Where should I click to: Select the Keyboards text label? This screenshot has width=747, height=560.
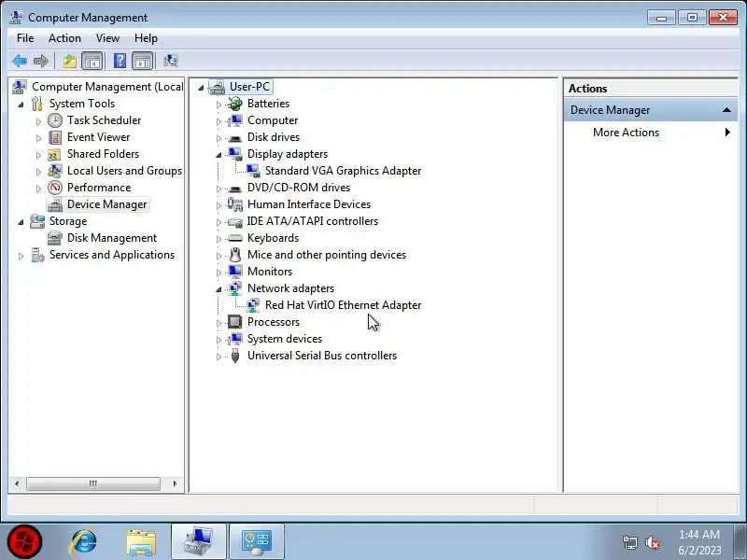pos(273,238)
